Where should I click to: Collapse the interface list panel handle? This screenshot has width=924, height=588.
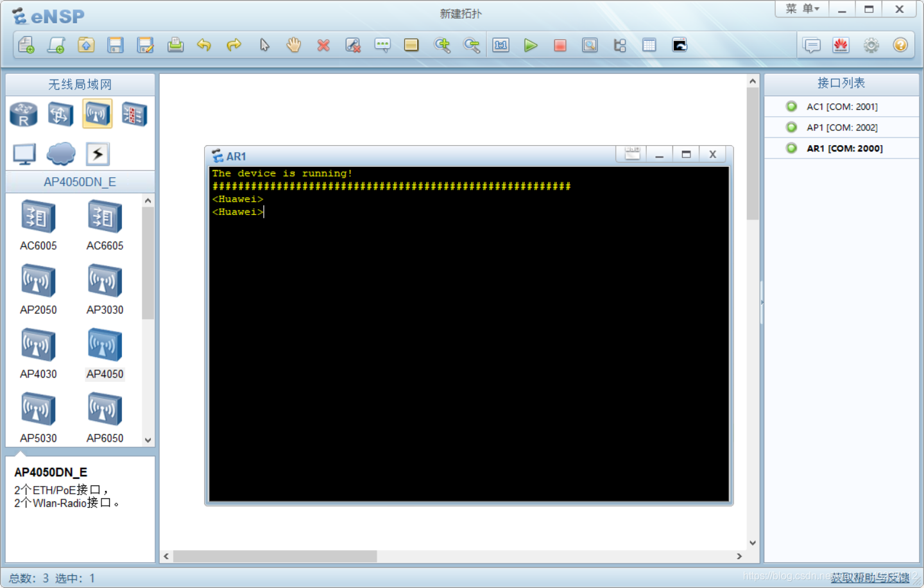pos(762,302)
